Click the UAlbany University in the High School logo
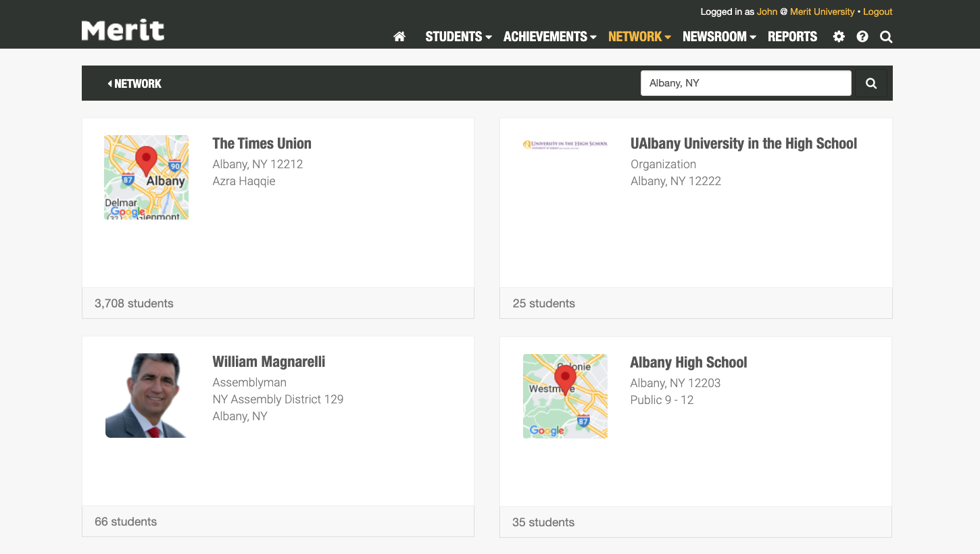 pyautogui.click(x=565, y=144)
